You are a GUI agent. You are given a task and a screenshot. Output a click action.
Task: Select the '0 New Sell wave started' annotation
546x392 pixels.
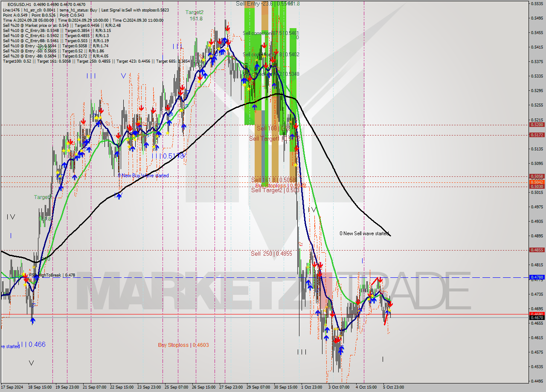click(x=364, y=233)
